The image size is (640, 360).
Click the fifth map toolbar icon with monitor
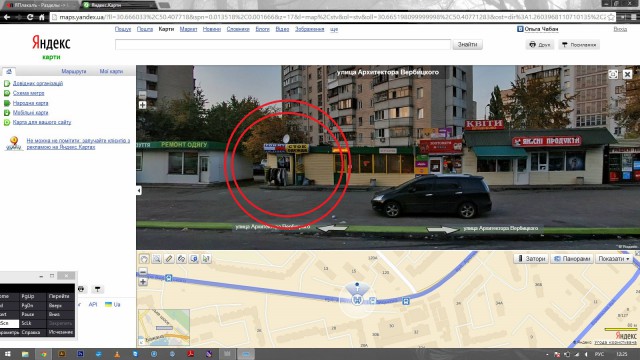click(x=194, y=259)
